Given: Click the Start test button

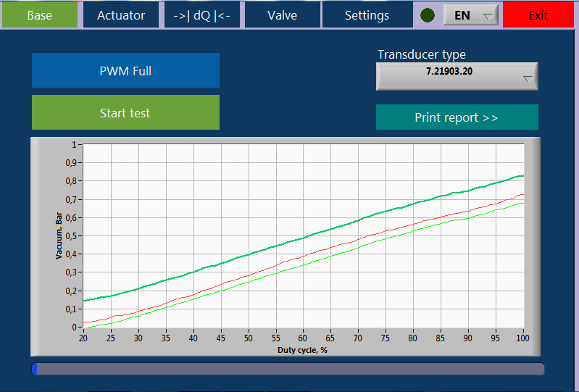Looking at the screenshot, I should point(125,113).
